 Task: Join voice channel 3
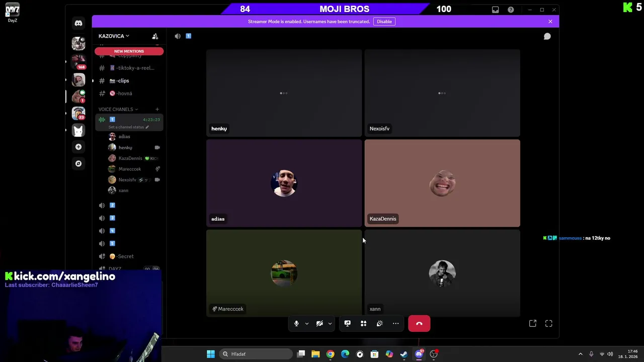click(x=129, y=218)
